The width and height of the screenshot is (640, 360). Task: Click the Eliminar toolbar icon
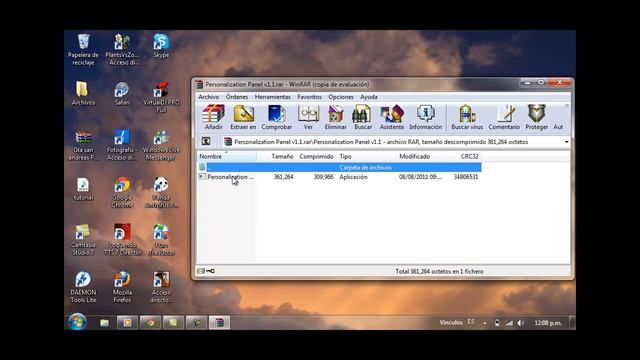(x=336, y=118)
